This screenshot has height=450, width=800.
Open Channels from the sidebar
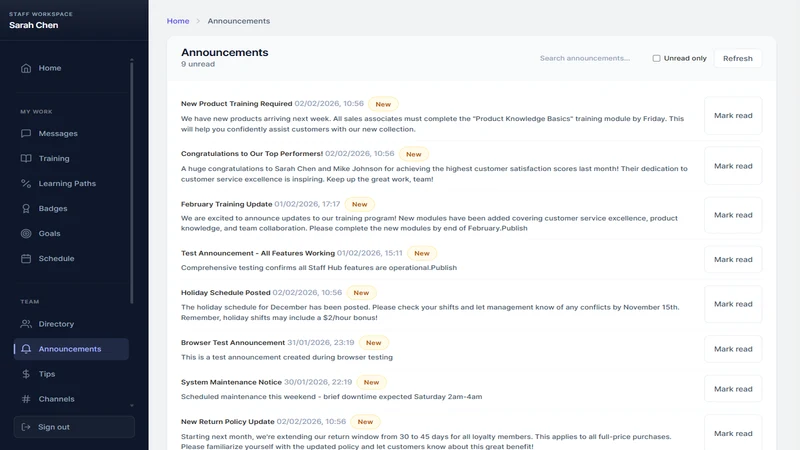pos(71,398)
